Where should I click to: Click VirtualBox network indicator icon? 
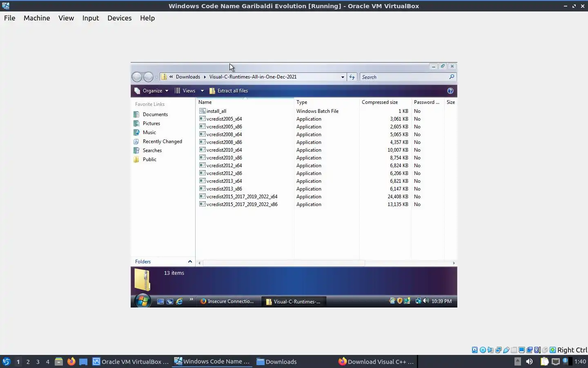498,350
